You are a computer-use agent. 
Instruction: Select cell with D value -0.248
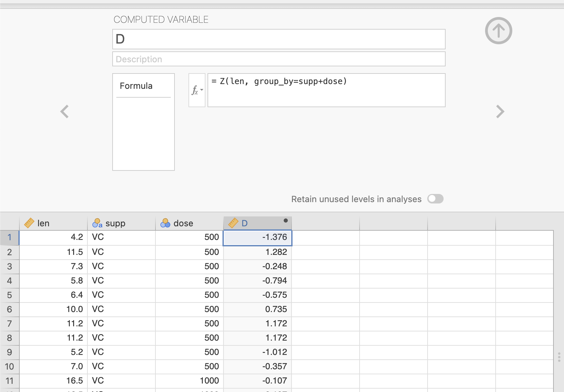click(258, 266)
